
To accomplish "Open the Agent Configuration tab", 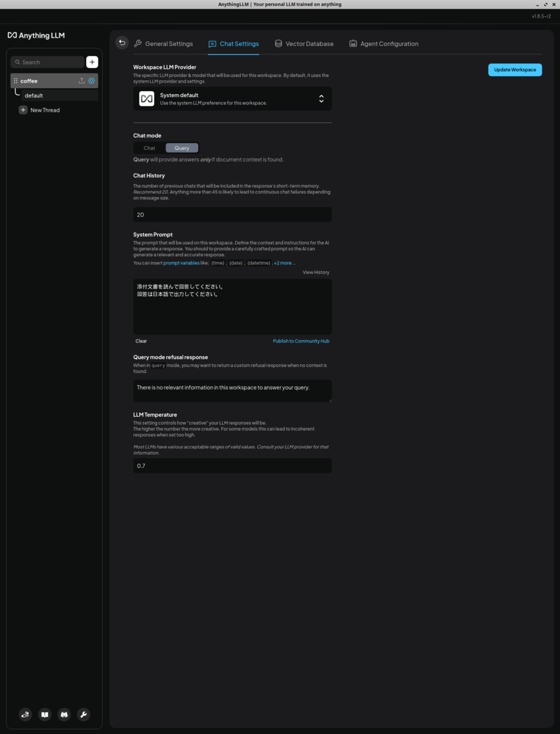I will click(x=383, y=43).
